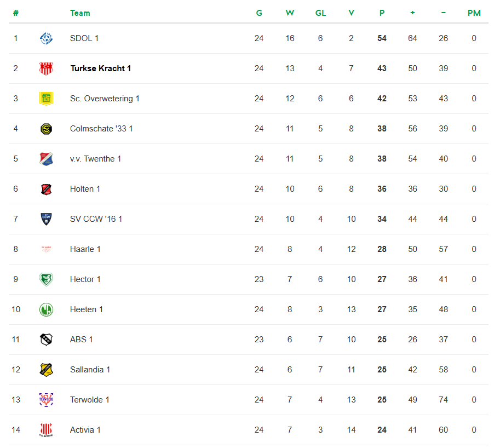The width and height of the screenshot is (494, 448).
Task: Click the Hector 1 green shield logo
Action: pos(47,279)
